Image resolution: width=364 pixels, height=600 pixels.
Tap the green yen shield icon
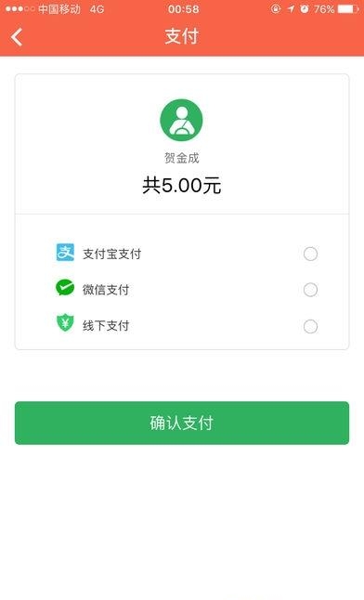[x=65, y=322]
